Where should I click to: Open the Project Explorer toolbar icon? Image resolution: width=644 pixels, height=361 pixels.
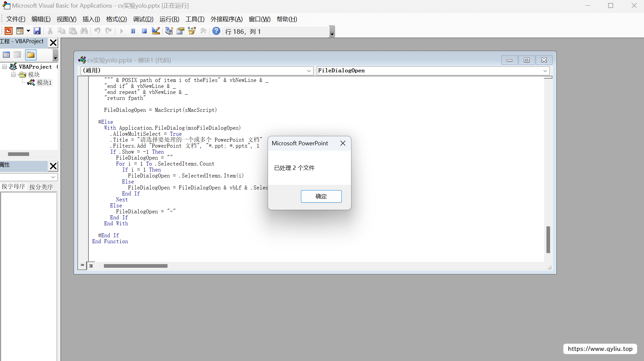click(x=169, y=31)
